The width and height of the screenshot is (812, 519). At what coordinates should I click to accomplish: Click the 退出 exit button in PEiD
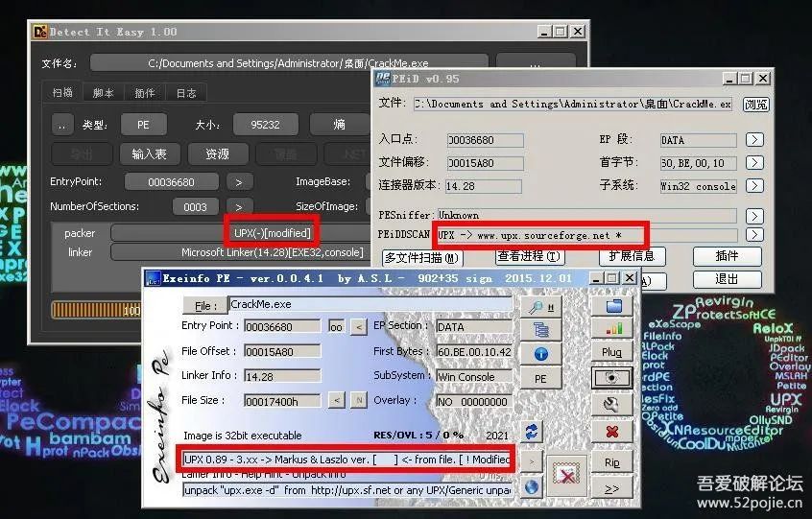tap(728, 279)
